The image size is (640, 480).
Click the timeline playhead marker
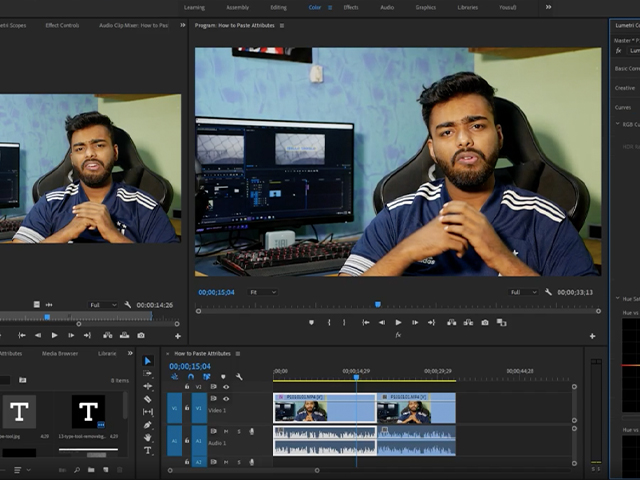pyautogui.click(x=356, y=378)
